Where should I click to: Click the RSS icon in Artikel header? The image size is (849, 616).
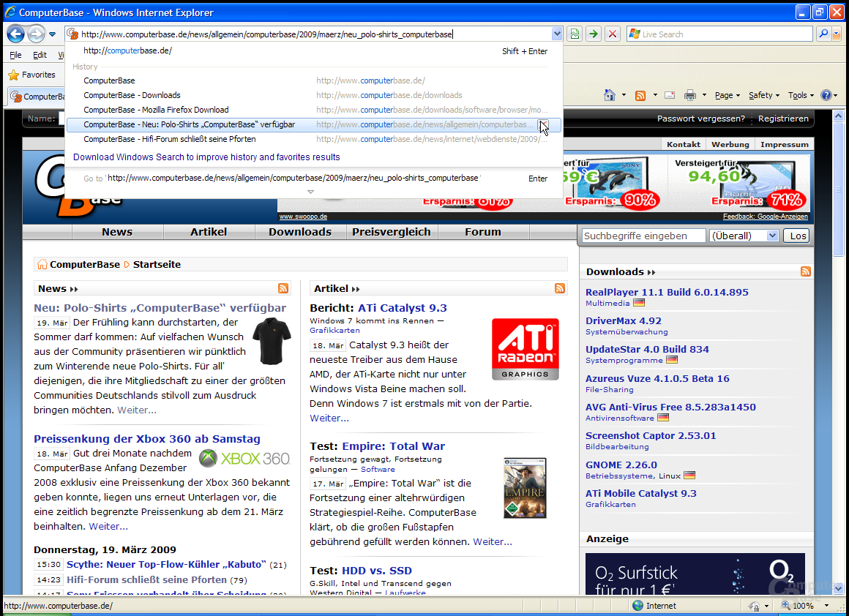(x=560, y=288)
